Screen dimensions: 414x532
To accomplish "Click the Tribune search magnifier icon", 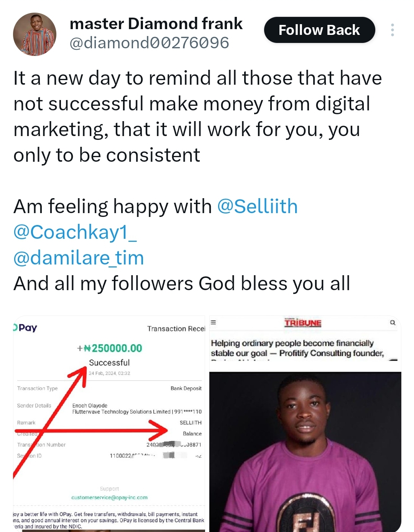I will [393, 323].
